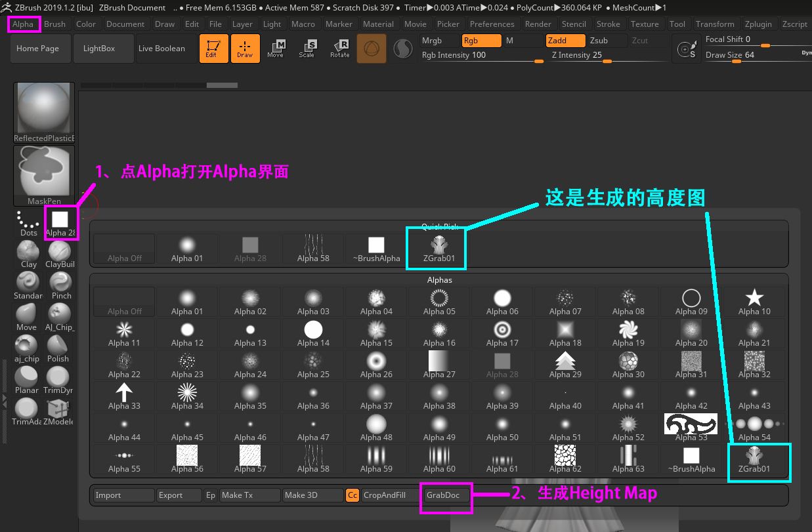This screenshot has width=812, height=532.
Task: Select Alpha 33 arrow alpha
Action: (124, 396)
